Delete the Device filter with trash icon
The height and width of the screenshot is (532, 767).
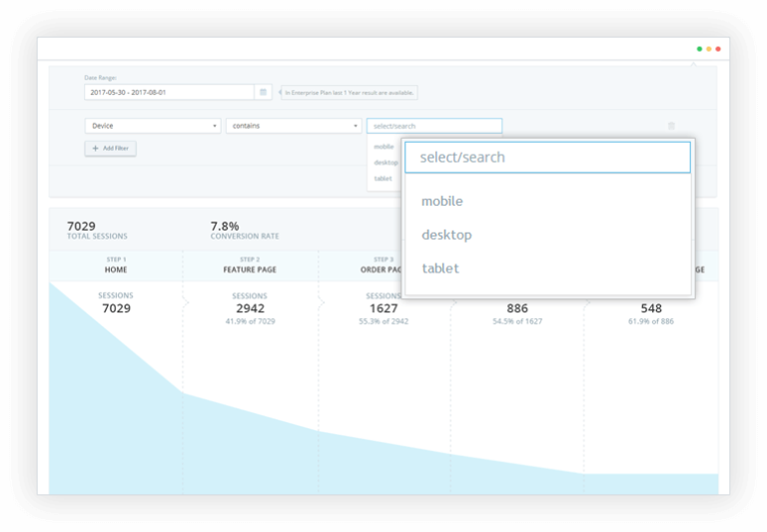(671, 126)
